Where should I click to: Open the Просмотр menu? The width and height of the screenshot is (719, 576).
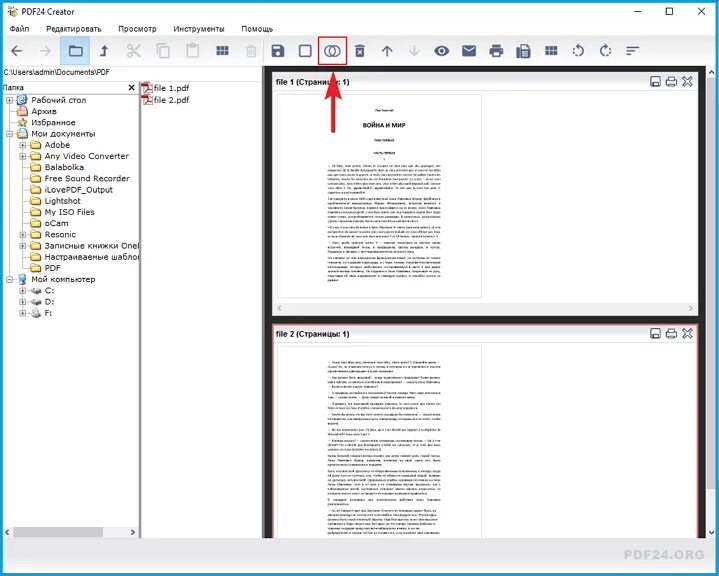pyautogui.click(x=137, y=29)
